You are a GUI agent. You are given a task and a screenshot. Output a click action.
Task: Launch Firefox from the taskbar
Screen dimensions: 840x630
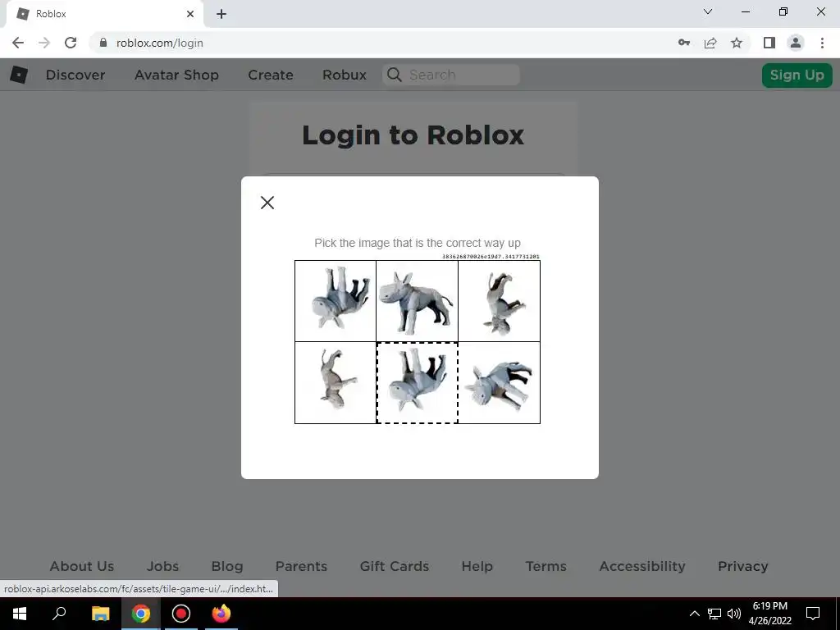221,614
